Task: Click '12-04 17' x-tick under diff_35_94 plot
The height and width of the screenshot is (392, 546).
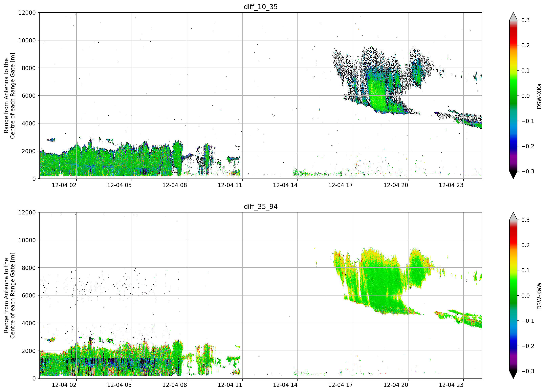Action: point(340,385)
